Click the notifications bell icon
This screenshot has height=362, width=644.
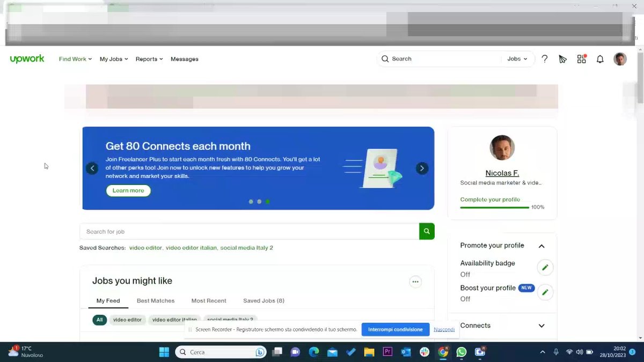point(600,59)
